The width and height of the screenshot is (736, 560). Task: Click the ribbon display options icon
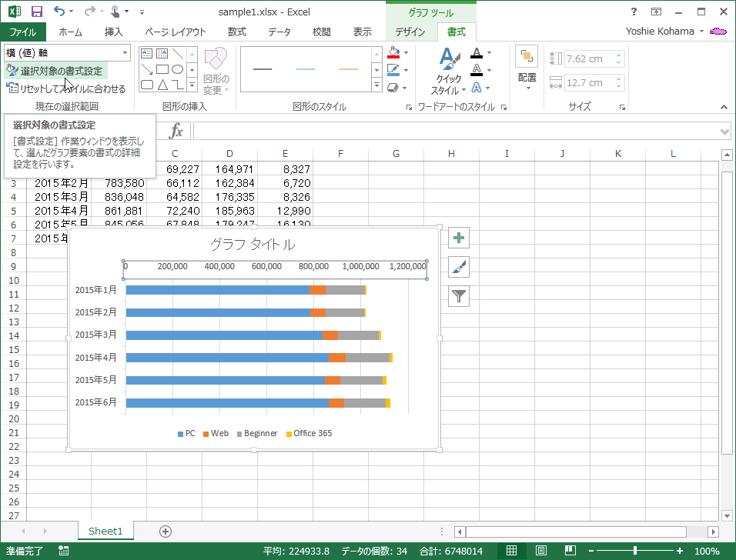coord(656,12)
